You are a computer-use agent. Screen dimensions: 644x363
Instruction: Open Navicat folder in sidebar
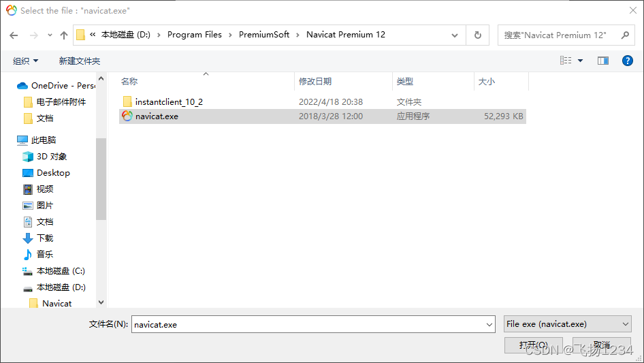click(51, 303)
